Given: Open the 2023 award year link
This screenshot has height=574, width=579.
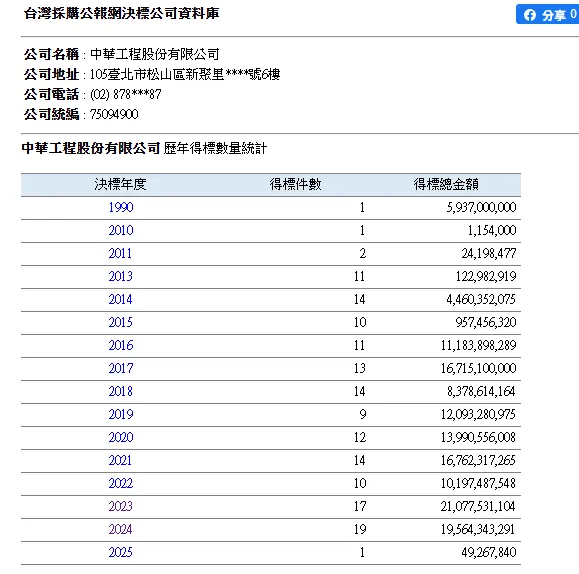Looking at the screenshot, I should [120, 506].
